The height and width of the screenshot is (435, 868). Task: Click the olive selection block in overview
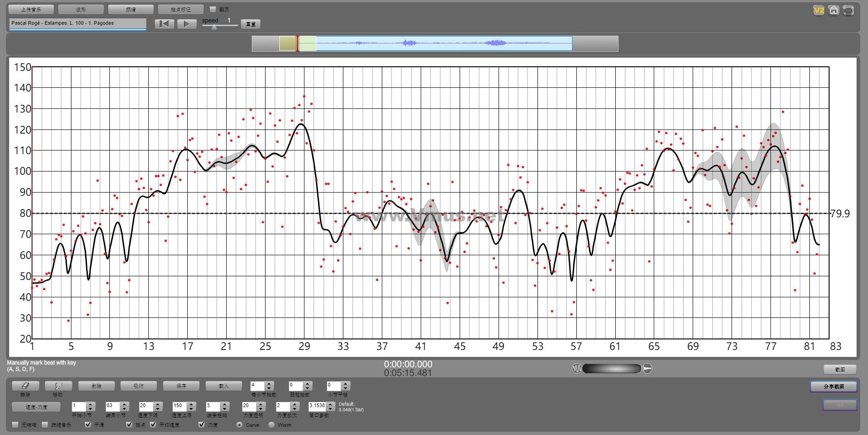[x=288, y=43]
